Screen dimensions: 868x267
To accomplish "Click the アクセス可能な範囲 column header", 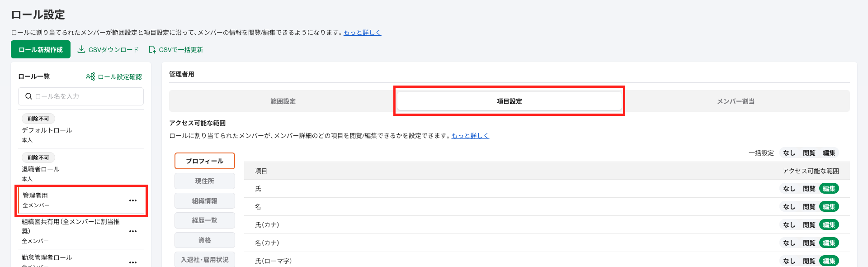I will (811, 171).
